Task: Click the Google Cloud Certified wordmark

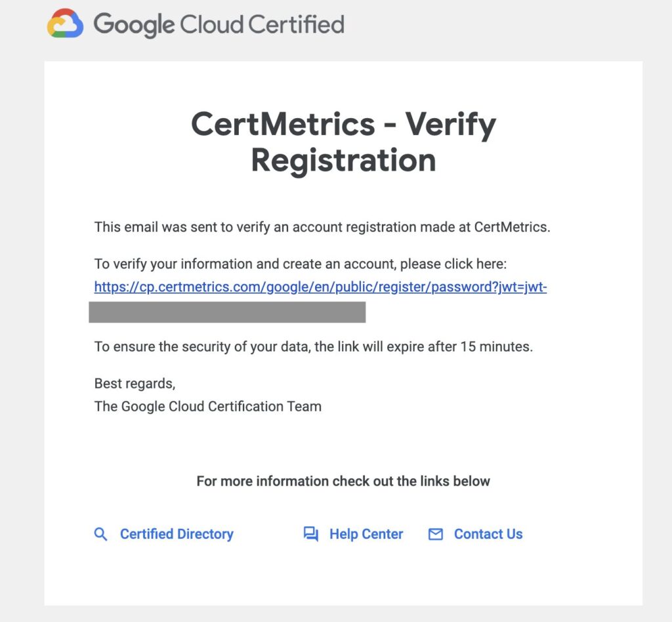Action: coord(219,24)
